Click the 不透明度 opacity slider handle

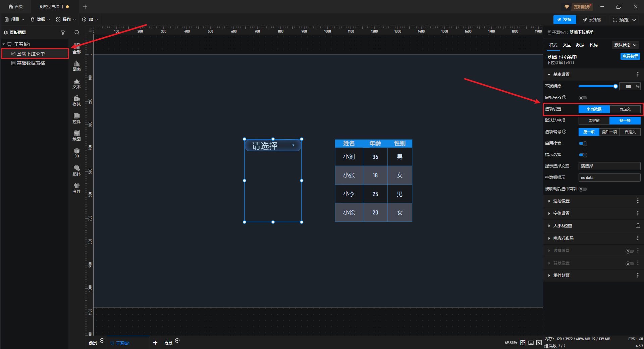point(615,87)
